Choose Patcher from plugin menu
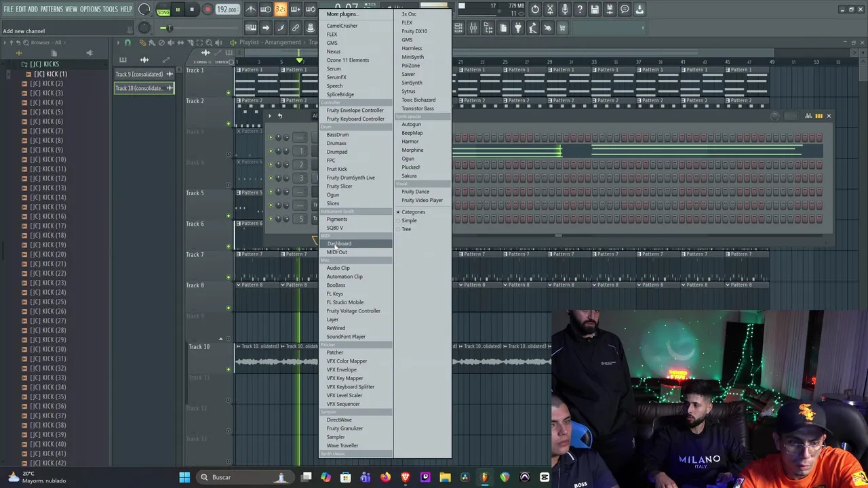The width and height of the screenshot is (868, 488). click(x=335, y=352)
